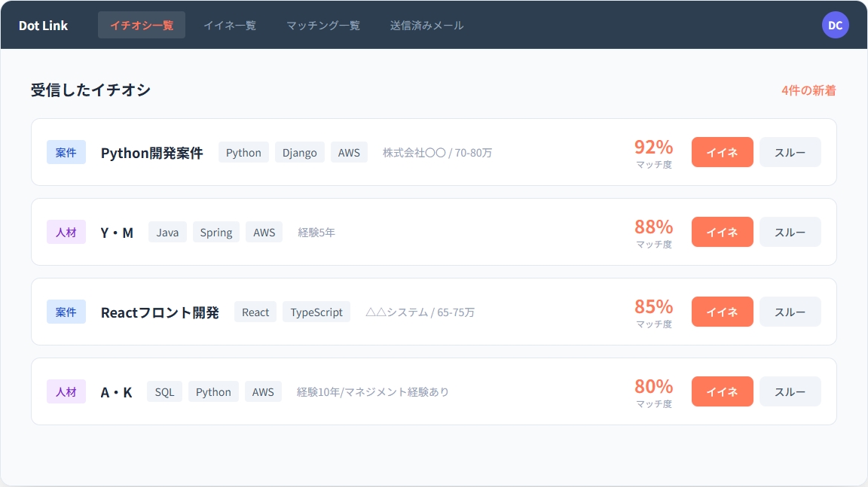Click the AWS tag next to Y・M
Image resolution: width=868 pixels, height=487 pixels.
click(264, 232)
